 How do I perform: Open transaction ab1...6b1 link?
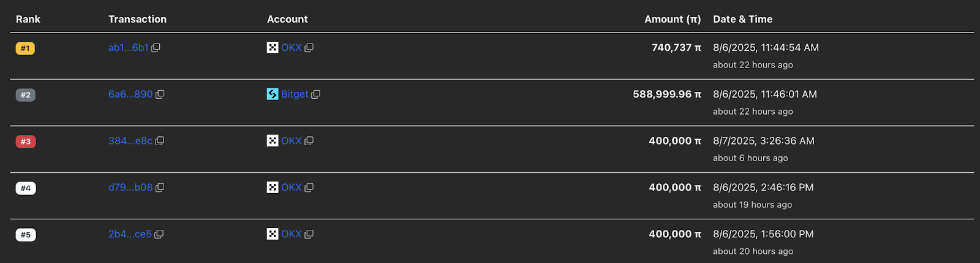click(129, 48)
